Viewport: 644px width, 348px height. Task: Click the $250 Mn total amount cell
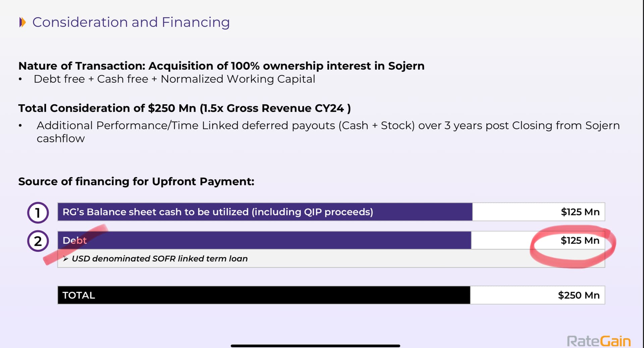pos(579,295)
